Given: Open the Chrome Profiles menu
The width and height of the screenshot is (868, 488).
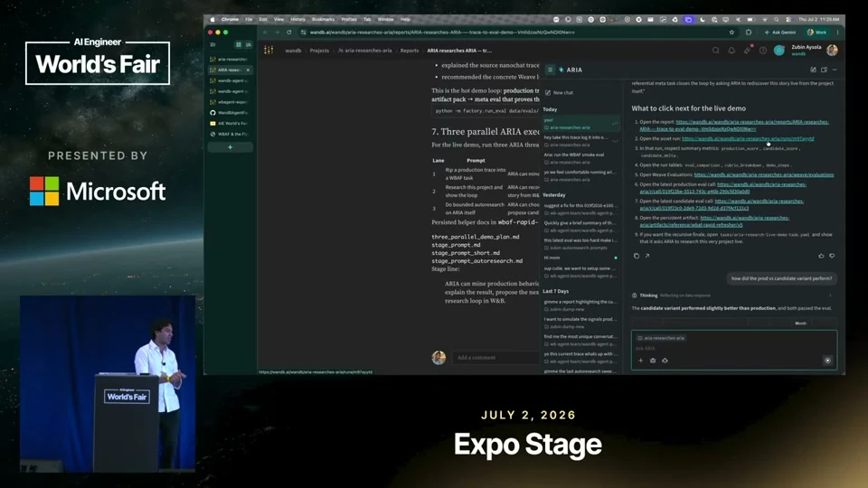Looking at the screenshot, I should click(x=349, y=19).
